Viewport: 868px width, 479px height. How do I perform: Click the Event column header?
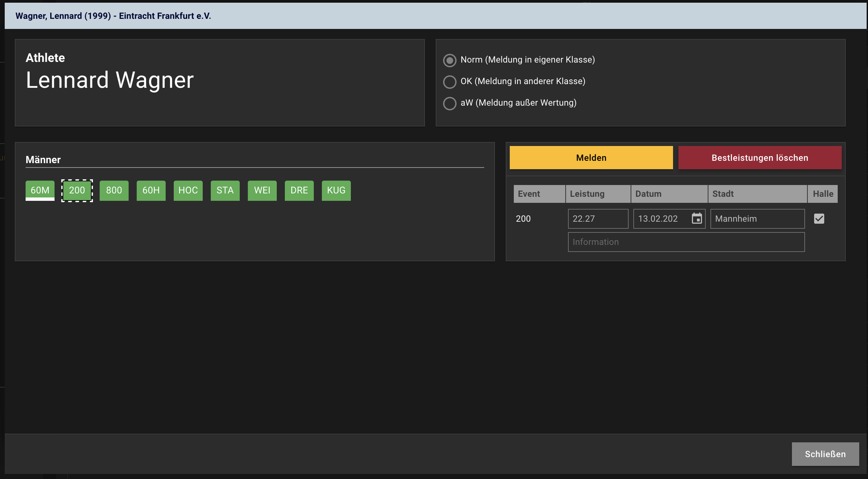pyautogui.click(x=539, y=194)
